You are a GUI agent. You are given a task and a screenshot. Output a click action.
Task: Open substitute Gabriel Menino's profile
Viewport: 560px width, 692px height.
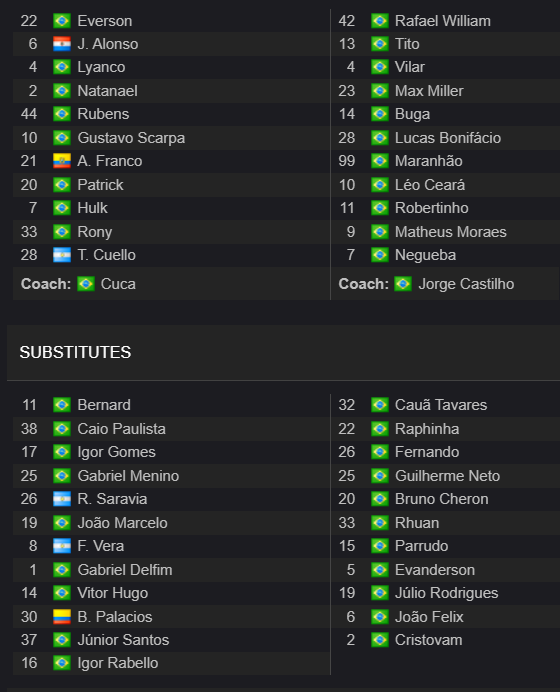pyautogui.click(x=128, y=476)
